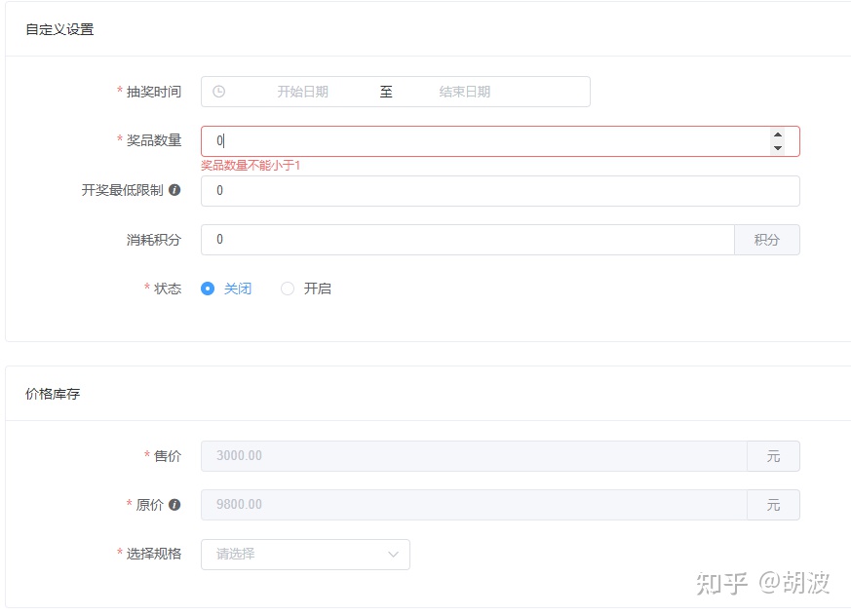The width and height of the screenshot is (851, 616).
Task: Click the 消耗积分 input field
Action: [468, 240]
